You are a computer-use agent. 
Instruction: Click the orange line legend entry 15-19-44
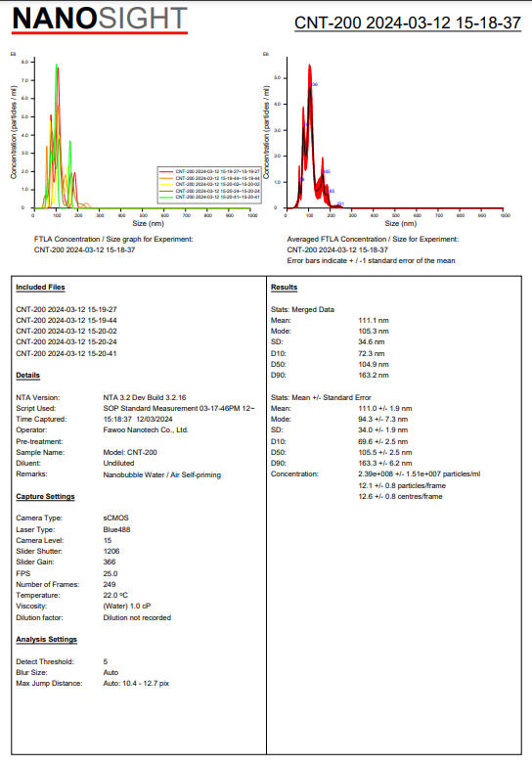[x=209, y=178]
